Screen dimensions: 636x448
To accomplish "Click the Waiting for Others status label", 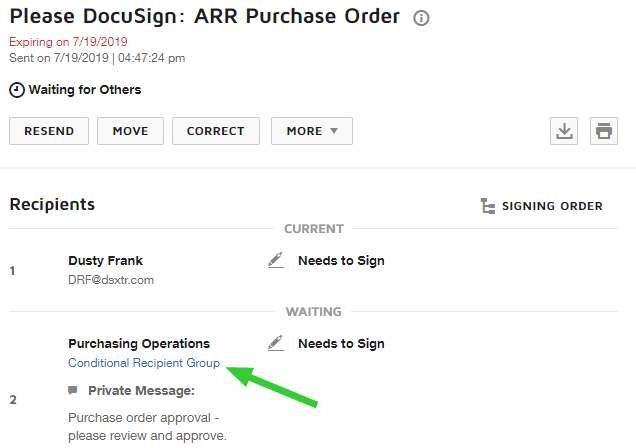I will tap(85, 90).
